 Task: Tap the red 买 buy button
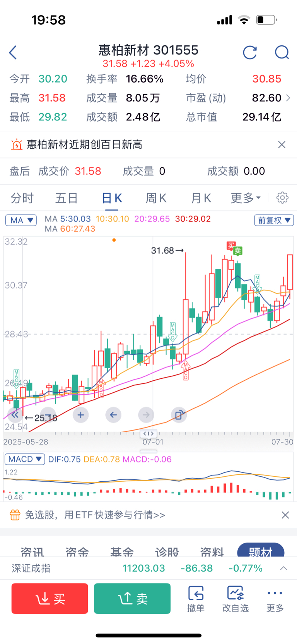tap(49, 599)
